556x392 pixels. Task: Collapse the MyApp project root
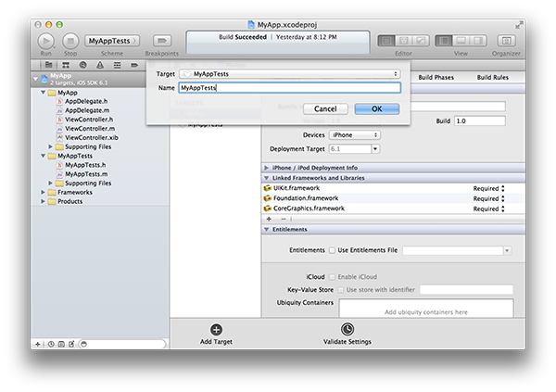(x=35, y=79)
